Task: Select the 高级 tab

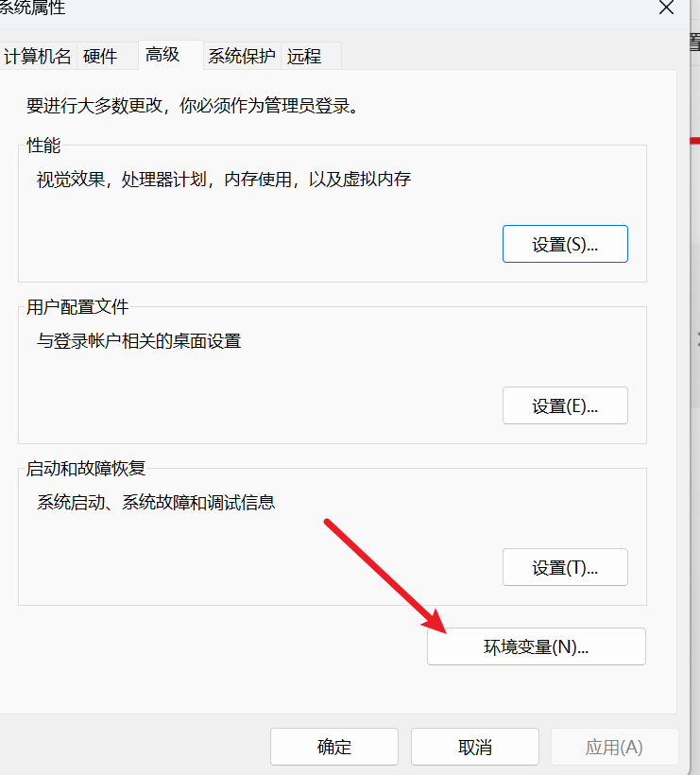Action: (x=170, y=55)
